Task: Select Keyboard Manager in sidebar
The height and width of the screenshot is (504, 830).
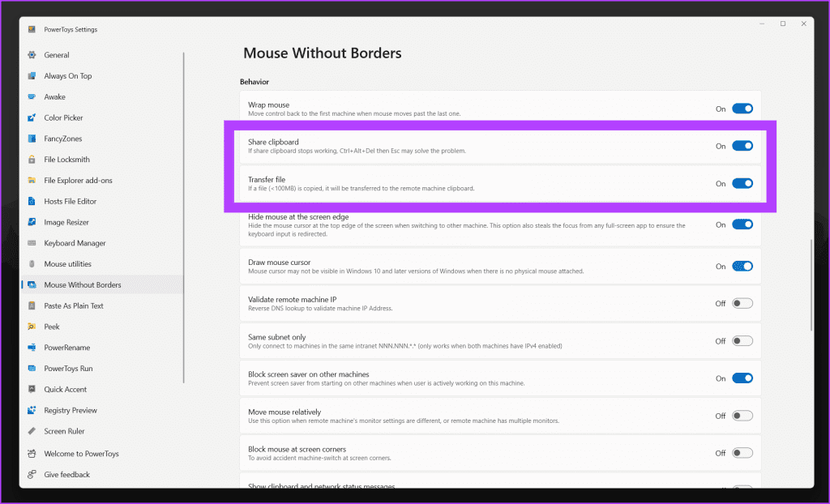Action: click(x=102, y=243)
